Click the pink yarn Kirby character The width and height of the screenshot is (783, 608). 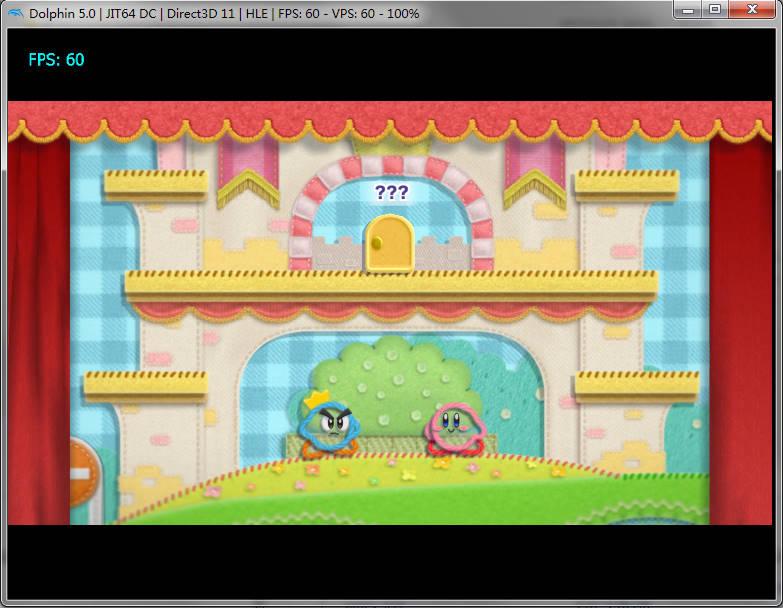[x=454, y=429]
